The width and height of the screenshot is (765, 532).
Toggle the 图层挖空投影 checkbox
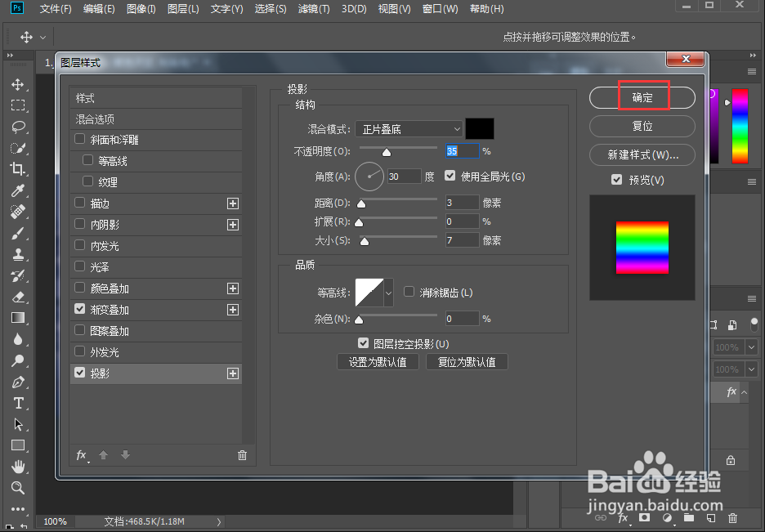coord(363,343)
